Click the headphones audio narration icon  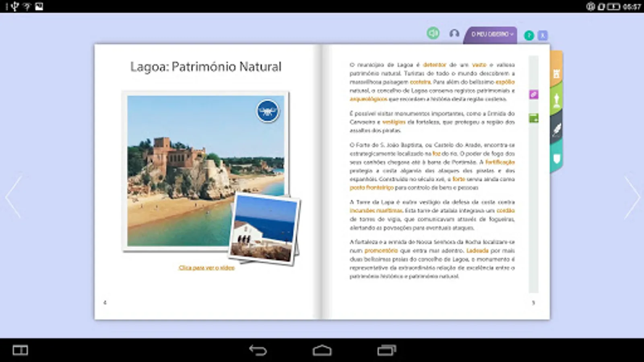(454, 33)
